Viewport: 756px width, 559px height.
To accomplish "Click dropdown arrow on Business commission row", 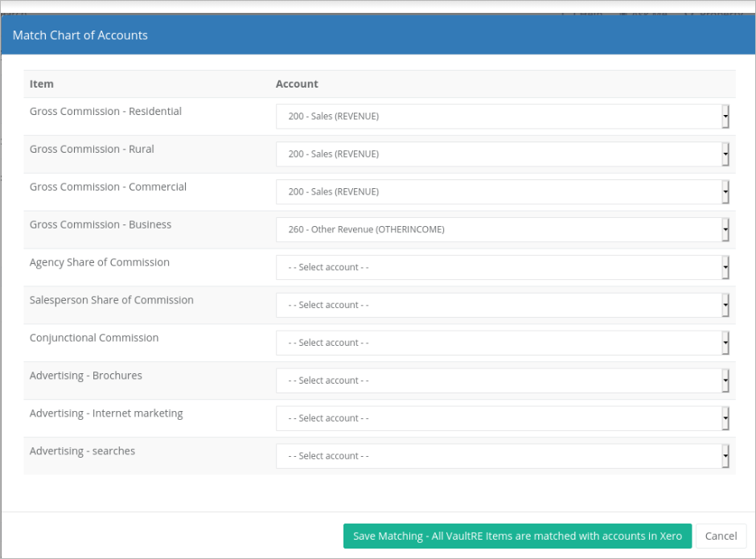I will click(725, 229).
